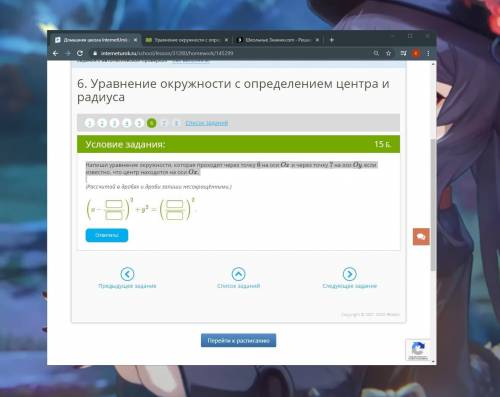Viewport: 500px width, 397px height.
Task: Go to task number 5
Action: click(x=139, y=123)
